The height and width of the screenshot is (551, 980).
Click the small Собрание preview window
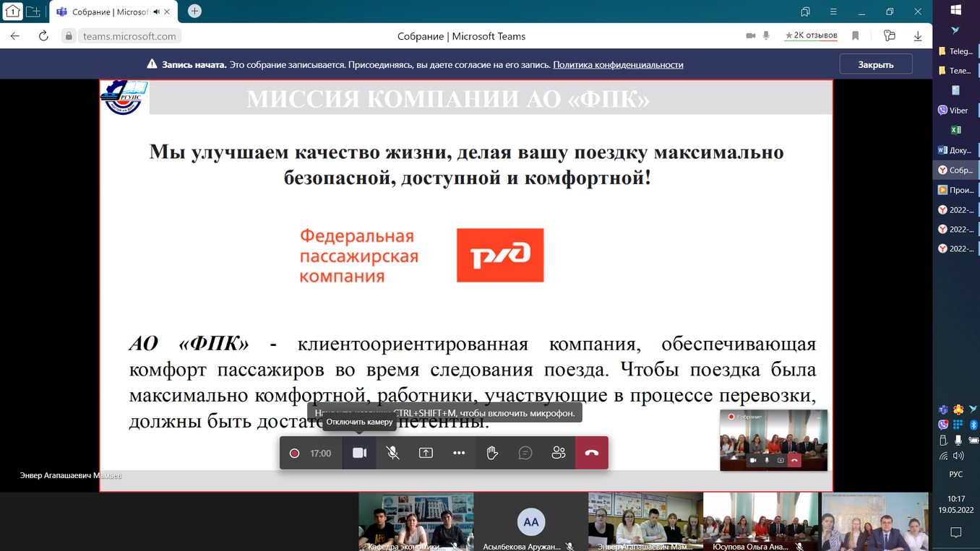(x=773, y=441)
